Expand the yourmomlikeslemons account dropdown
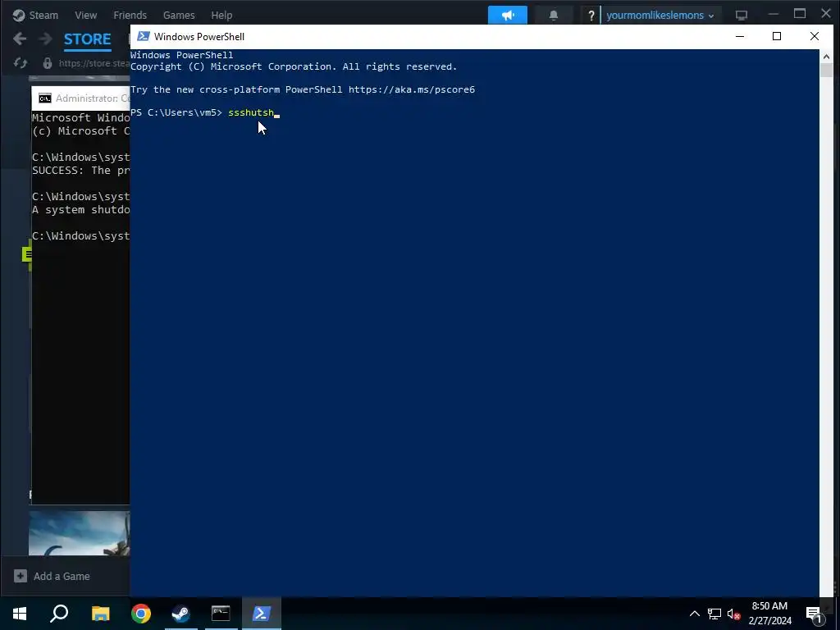The image size is (840, 630). [x=660, y=15]
